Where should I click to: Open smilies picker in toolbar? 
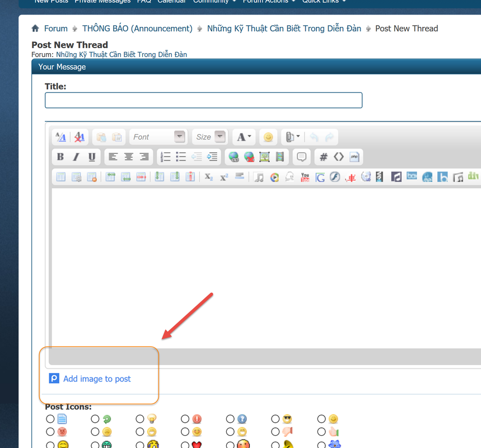[268, 137]
